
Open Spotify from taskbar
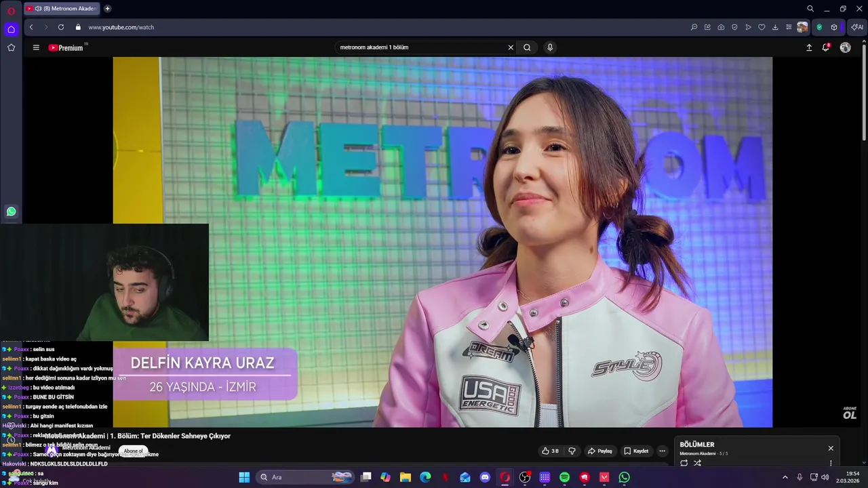[564, 477]
